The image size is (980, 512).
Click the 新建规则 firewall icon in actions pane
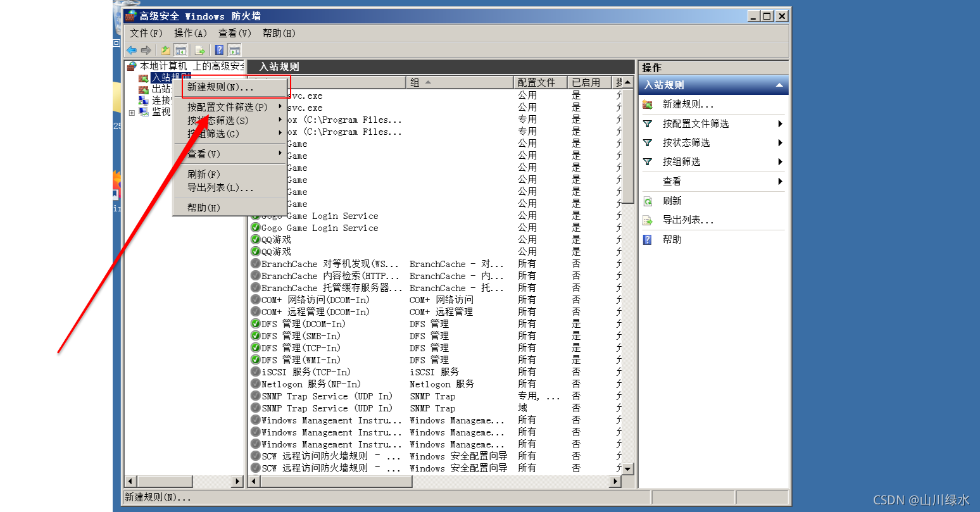point(648,104)
